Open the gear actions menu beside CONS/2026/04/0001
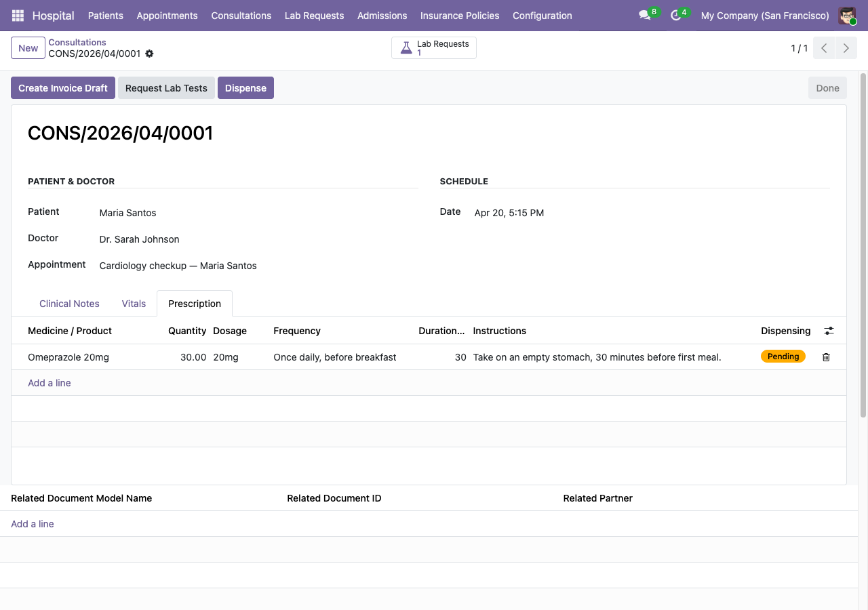 (149, 54)
